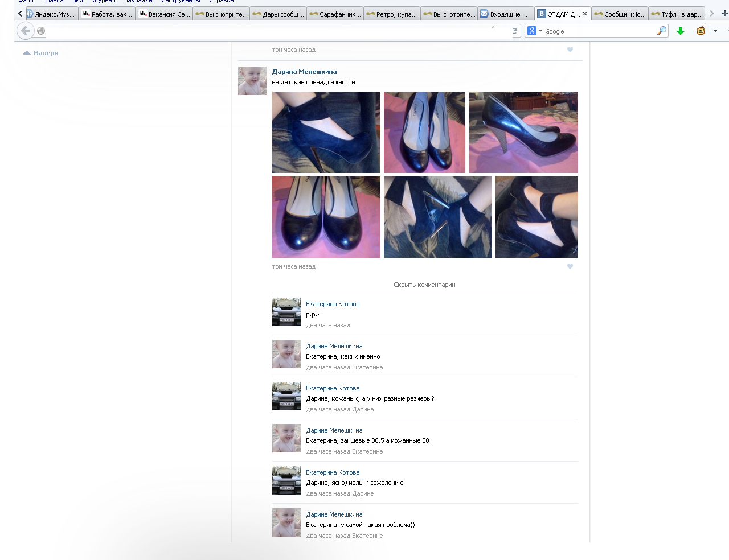The image size is (729, 560).
Task: Click the Greasemonkey monkey icon
Action: coord(701,31)
